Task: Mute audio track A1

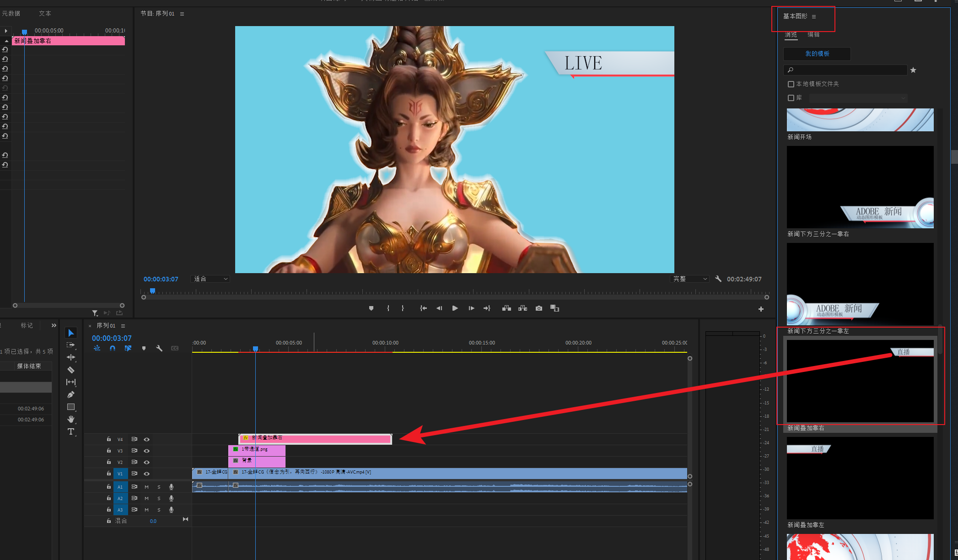Action: tap(147, 487)
